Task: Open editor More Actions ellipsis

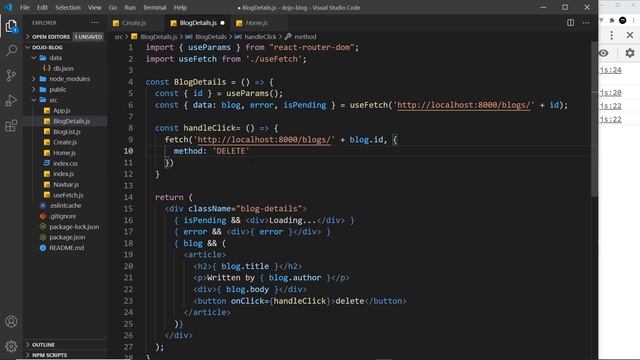Action: tap(586, 23)
